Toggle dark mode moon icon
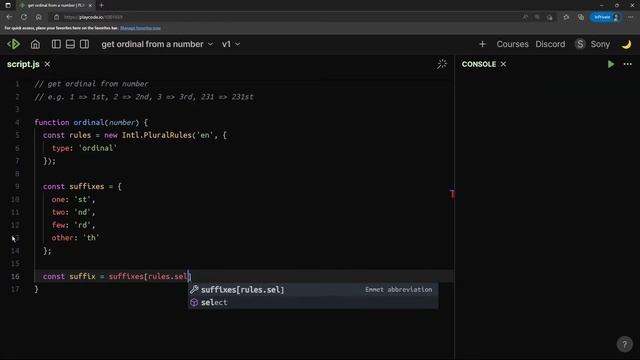 (x=627, y=44)
